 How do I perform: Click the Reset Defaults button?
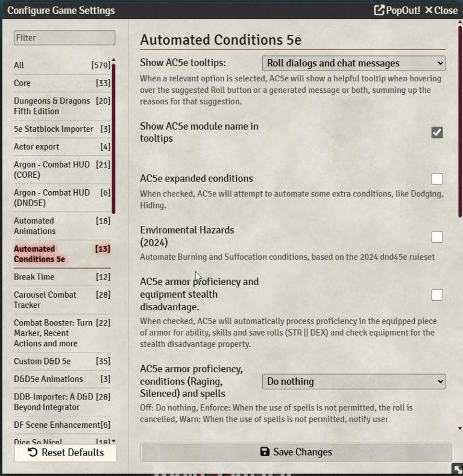[x=65, y=453]
